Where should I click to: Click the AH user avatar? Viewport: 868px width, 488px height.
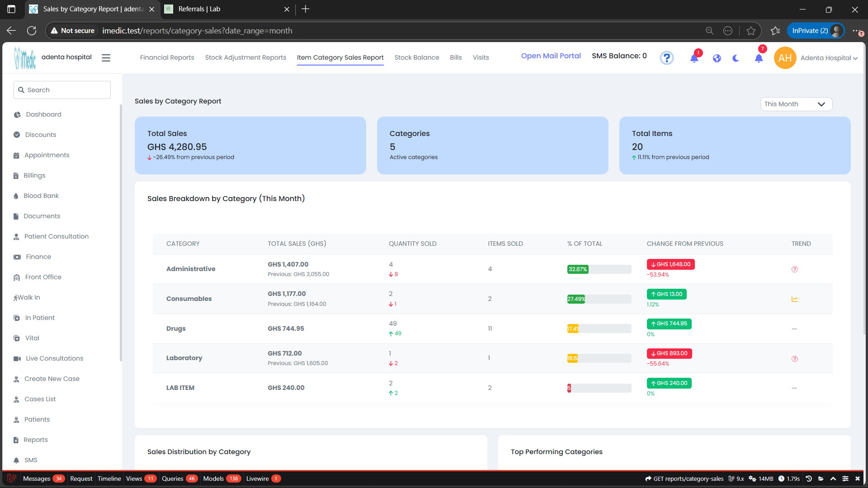point(785,58)
